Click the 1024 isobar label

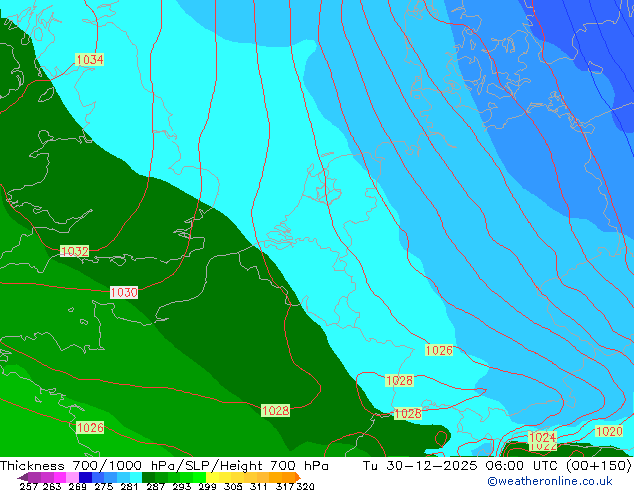tap(543, 437)
